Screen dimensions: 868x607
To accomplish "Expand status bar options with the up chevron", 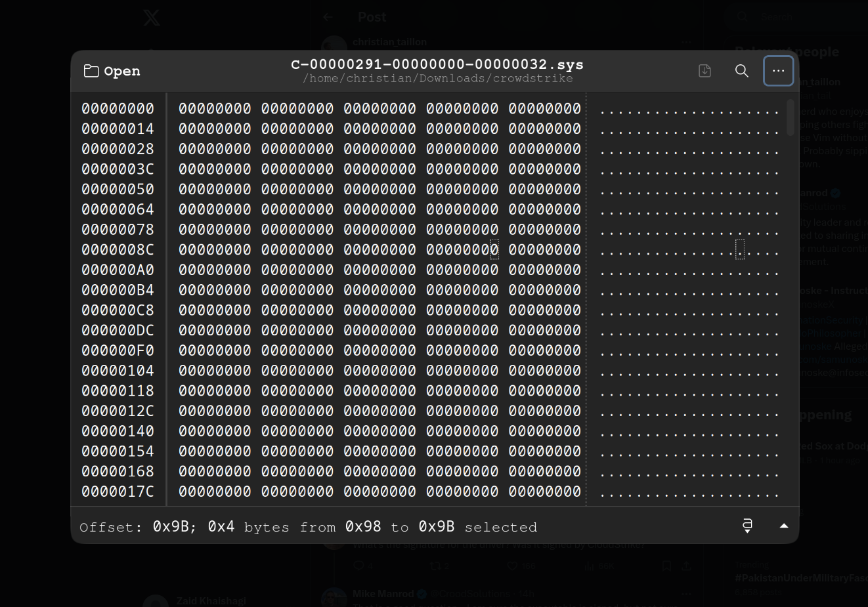I will 784,526.
